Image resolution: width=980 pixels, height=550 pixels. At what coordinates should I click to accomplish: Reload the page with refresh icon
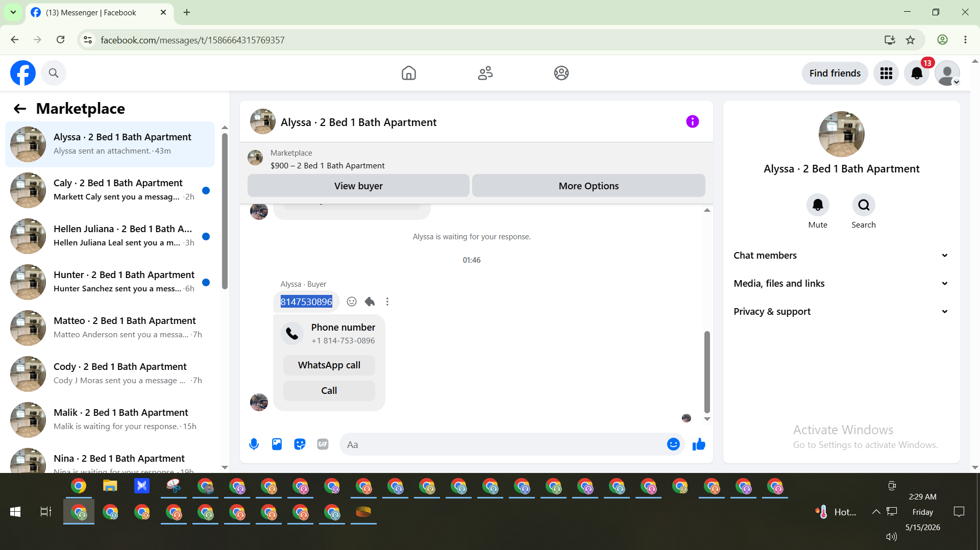point(60,40)
